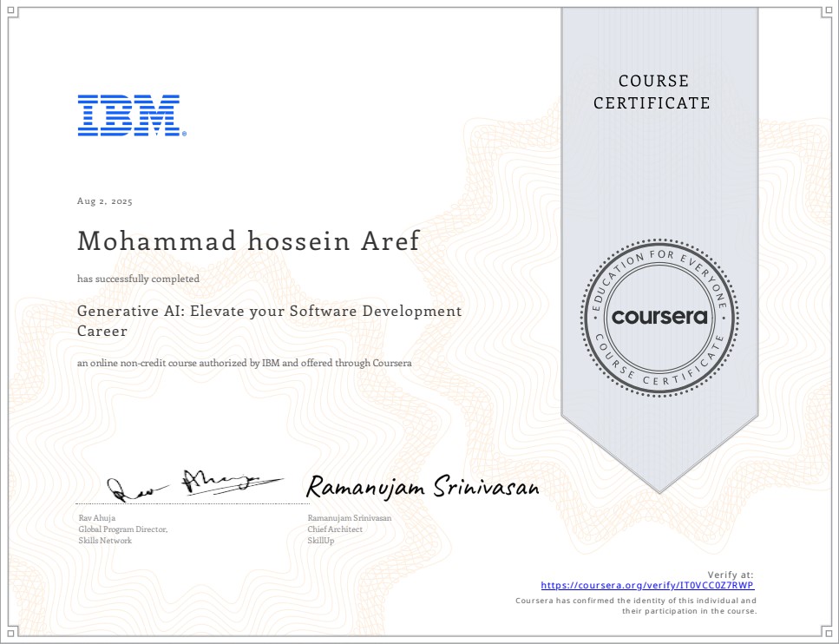Click the bottom-right corner square marker

tap(828, 634)
